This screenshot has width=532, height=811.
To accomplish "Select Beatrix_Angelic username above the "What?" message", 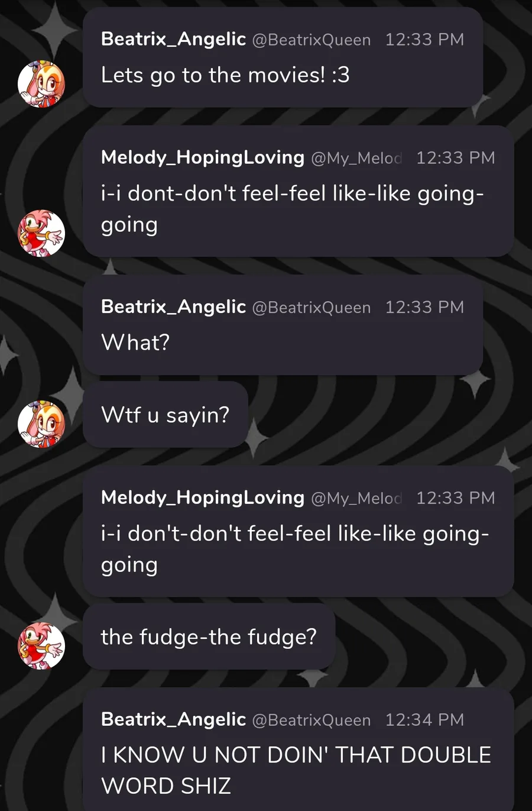I will click(x=173, y=306).
